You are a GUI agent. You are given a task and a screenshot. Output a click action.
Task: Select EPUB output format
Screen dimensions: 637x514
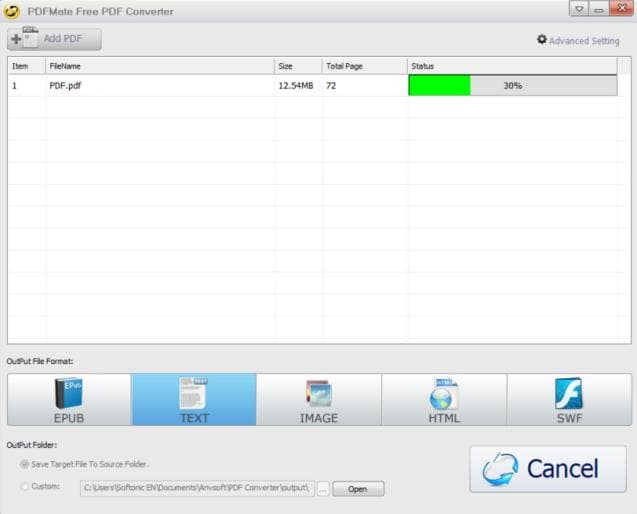click(x=69, y=400)
